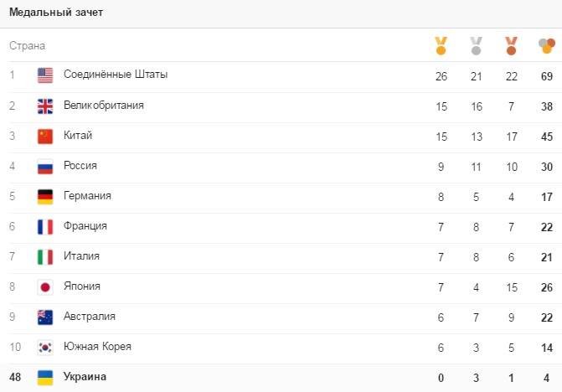This screenshot has height=392, width=562.
Task: Open the Великобритания country link
Action: tap(104, 105)
